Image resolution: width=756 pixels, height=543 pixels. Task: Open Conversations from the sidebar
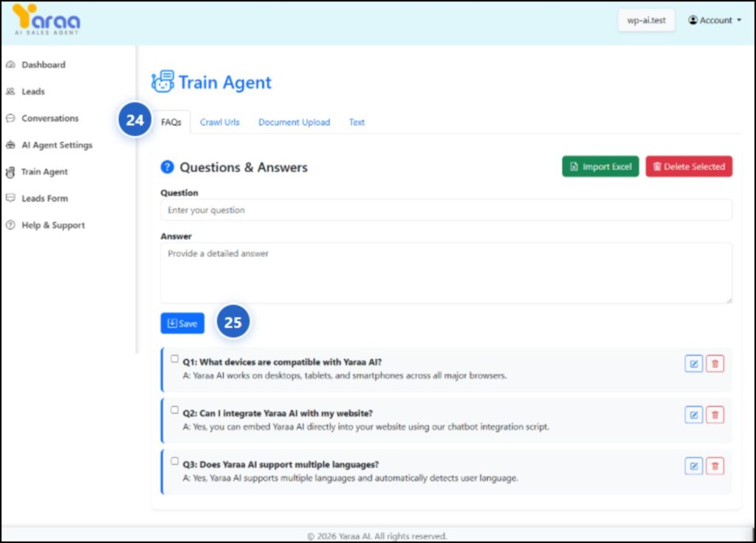point(50,118)
